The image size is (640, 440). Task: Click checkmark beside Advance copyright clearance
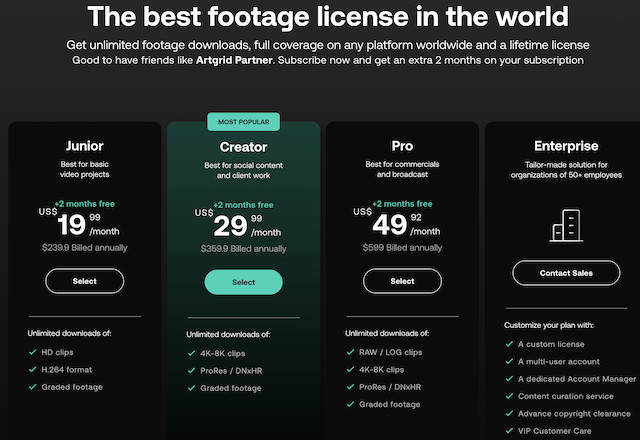click(x=509, y=413)
